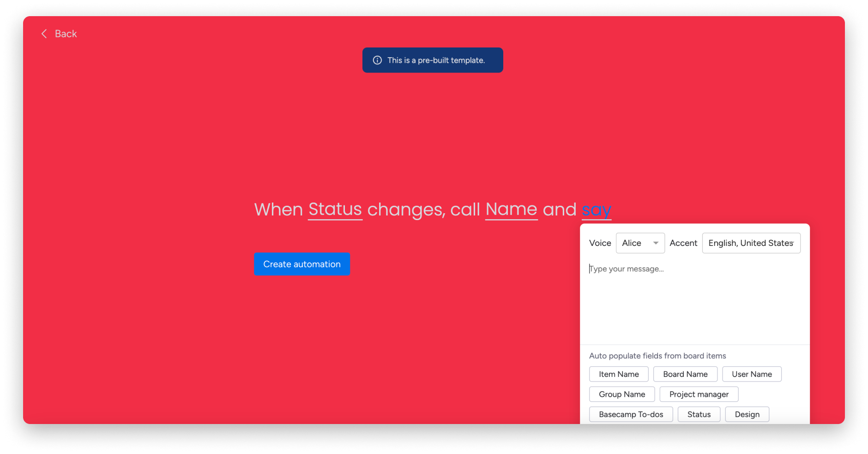Insert the Status field chip
Viewport: 868px width, 454px height.
tap(699, 414)
